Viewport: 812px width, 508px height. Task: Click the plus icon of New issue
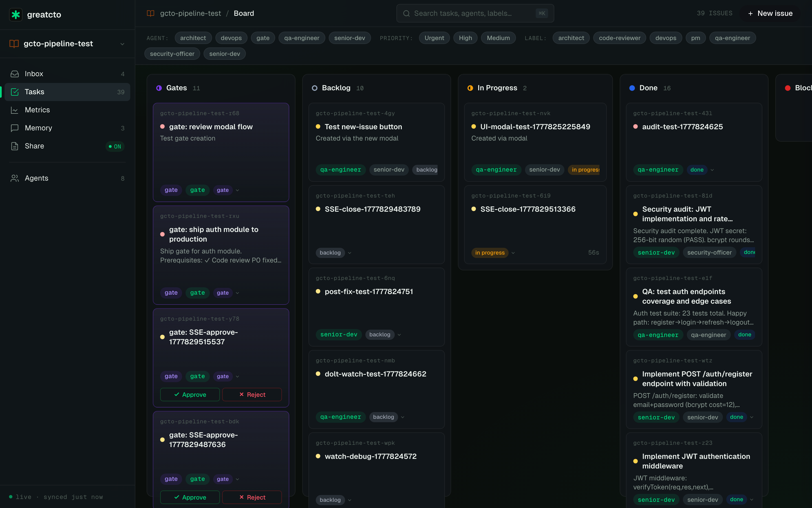751,14
